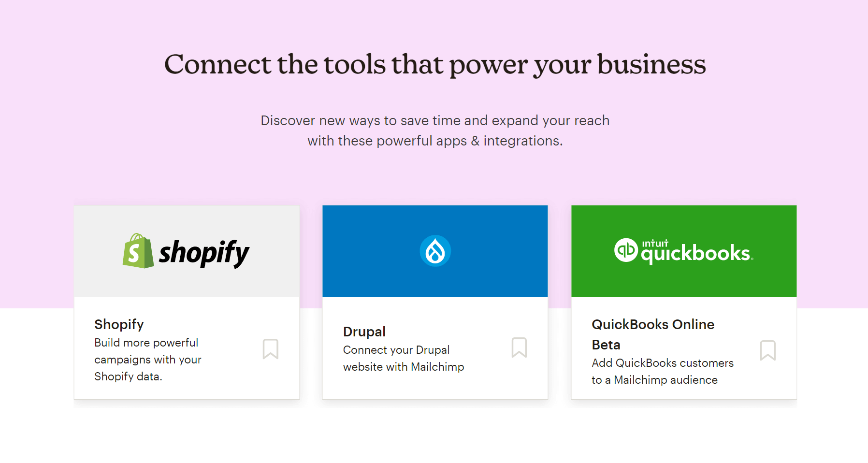Open the Drupal integration title link

(x=364, y=332)
